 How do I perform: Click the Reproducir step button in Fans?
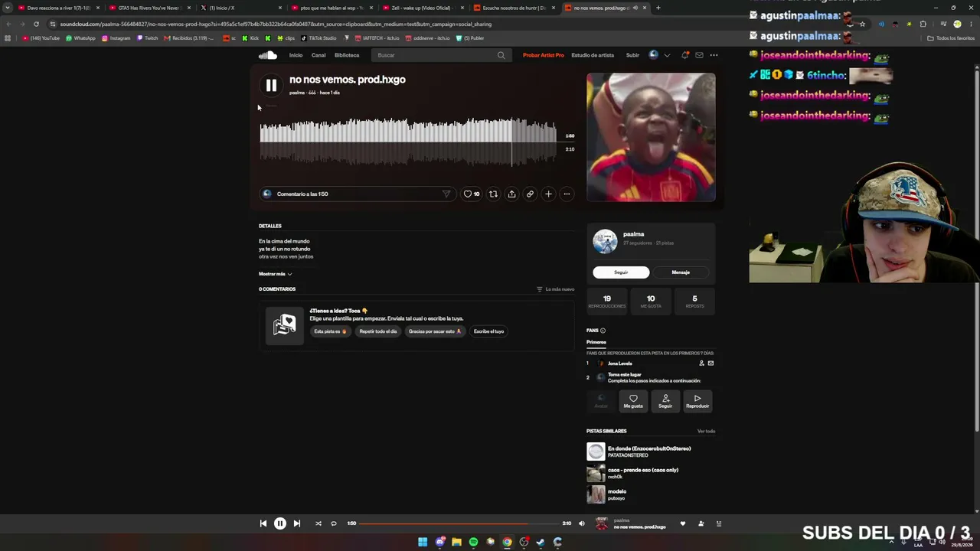click(697, 401)
